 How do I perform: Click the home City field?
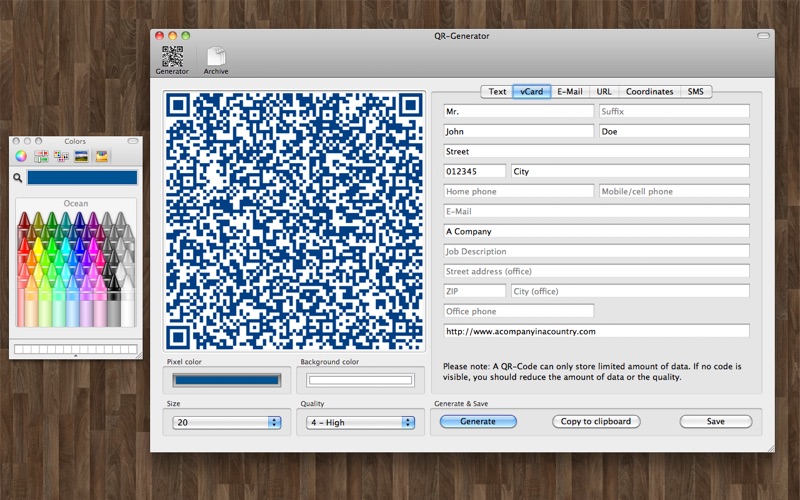(630, 171)
